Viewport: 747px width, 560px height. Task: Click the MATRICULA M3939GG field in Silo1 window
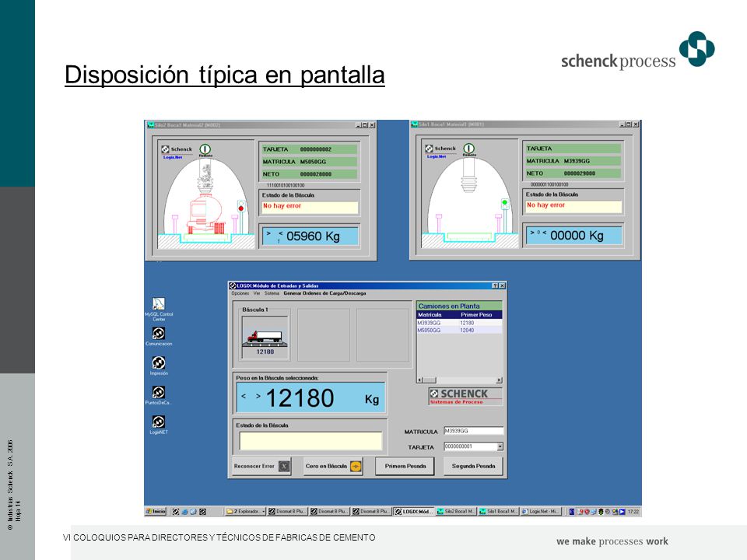[573, 161]
